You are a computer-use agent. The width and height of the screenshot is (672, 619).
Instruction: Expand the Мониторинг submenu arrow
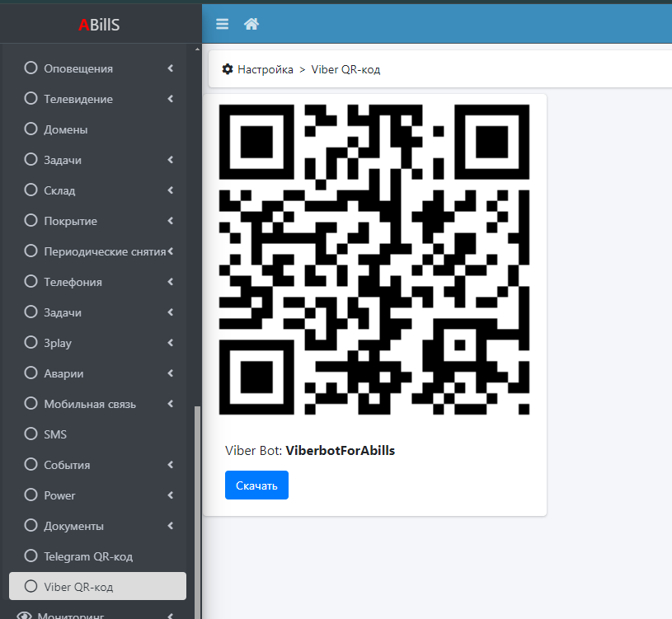[171, 616]
